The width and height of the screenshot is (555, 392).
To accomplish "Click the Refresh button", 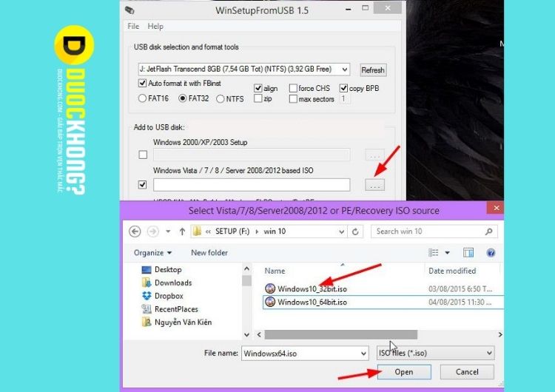I will [373, 70].
